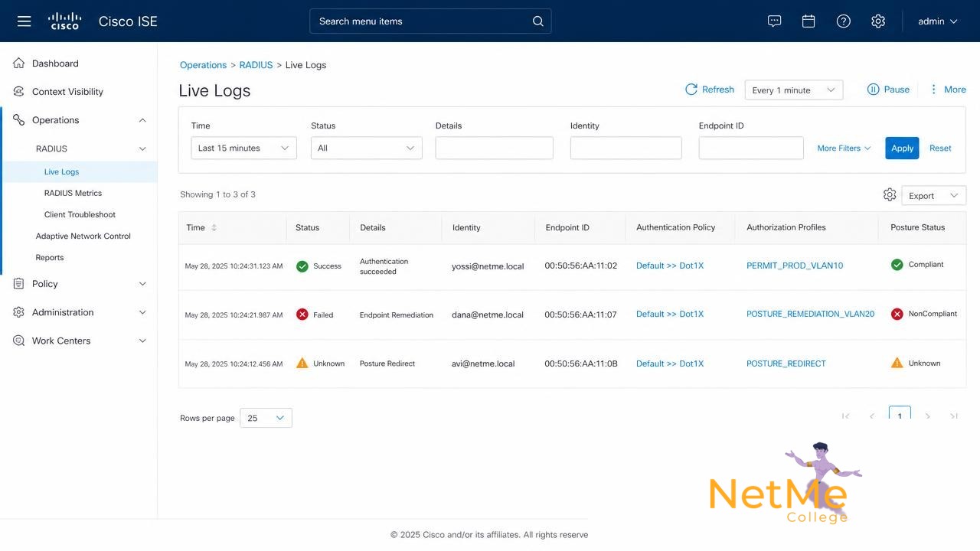Select RADIUS Metrics in sidebar
The height and width of the screenshot is (551, 980).
(x=73, y=194)
